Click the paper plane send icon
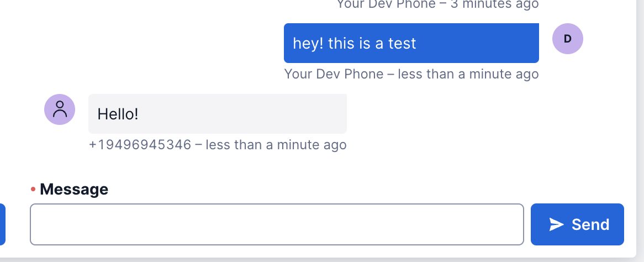The height and width of the screenshot is (262, 644). (556, 224)
